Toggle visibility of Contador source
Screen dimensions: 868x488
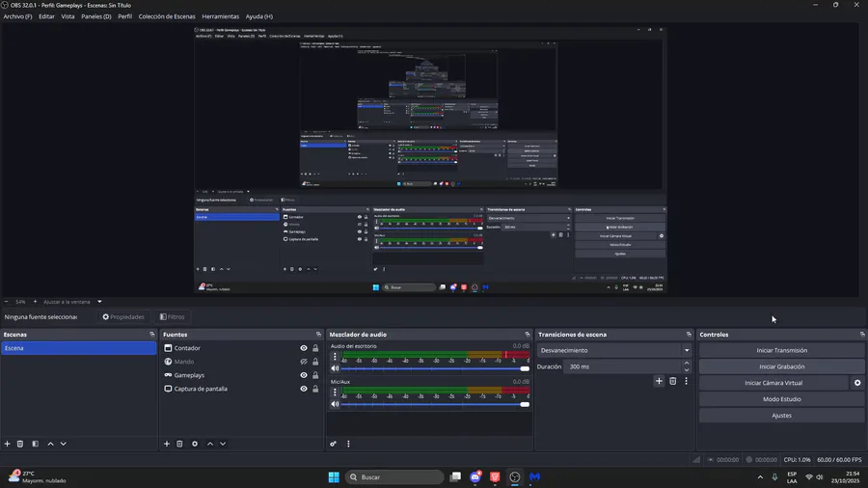[x=304, y=348]
